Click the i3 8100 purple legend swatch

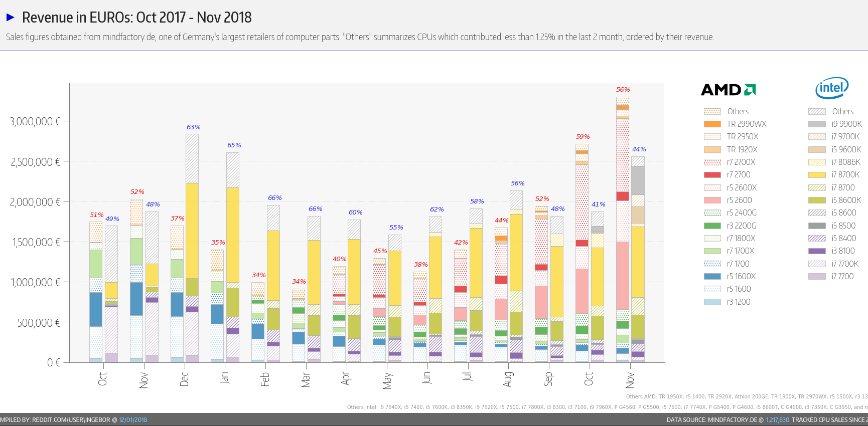pyautogui.click(x=816, y=251)
